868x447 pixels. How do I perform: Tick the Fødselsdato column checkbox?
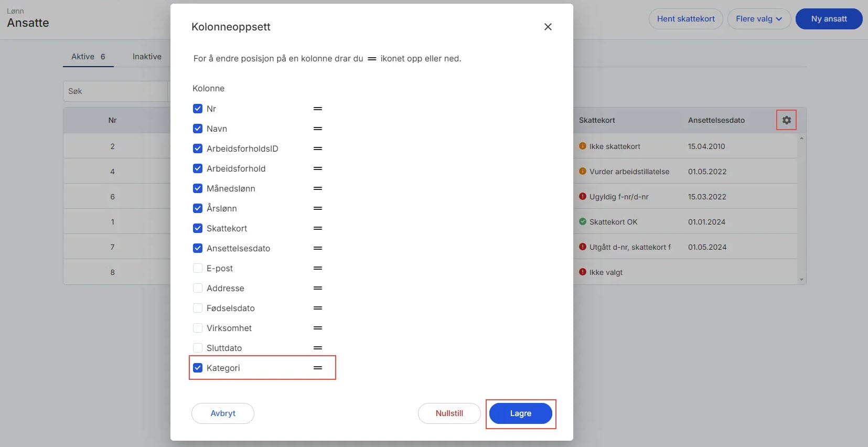click(x=198, y=308)
